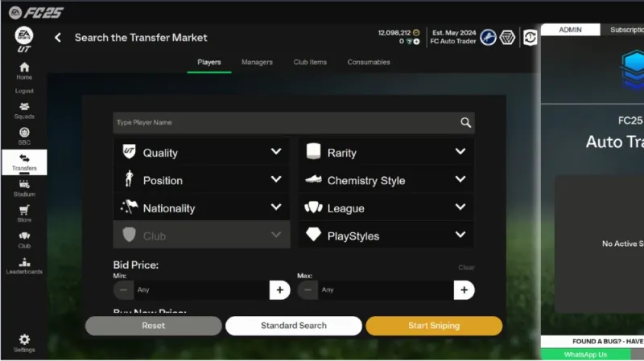Switch to the Club Items tab
Image resolution: width=644 pixels, height=361 pixels.
pyautogui.click(x=310, y=63)
